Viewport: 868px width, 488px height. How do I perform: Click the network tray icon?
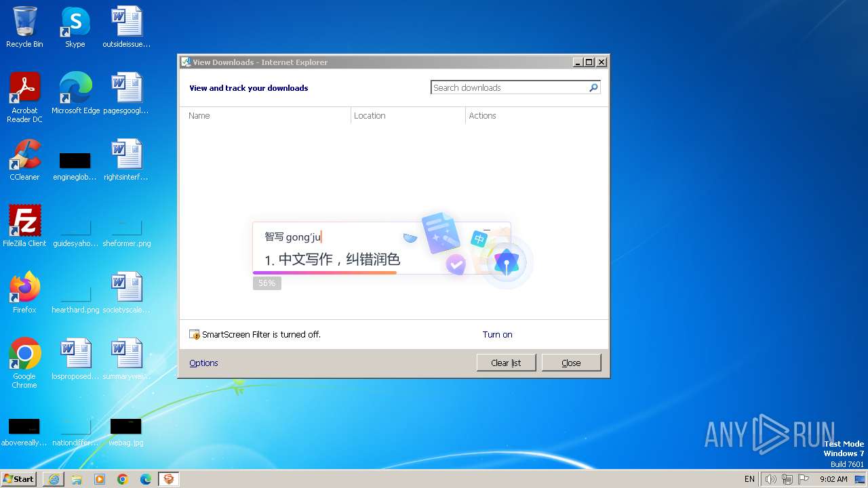787,479
